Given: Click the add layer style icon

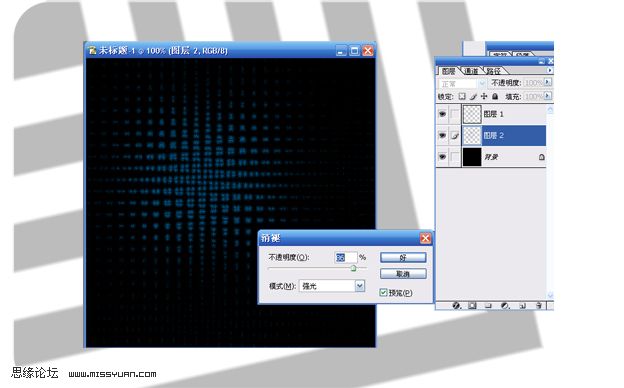Looking at the screenshot, I should (456, 306).
